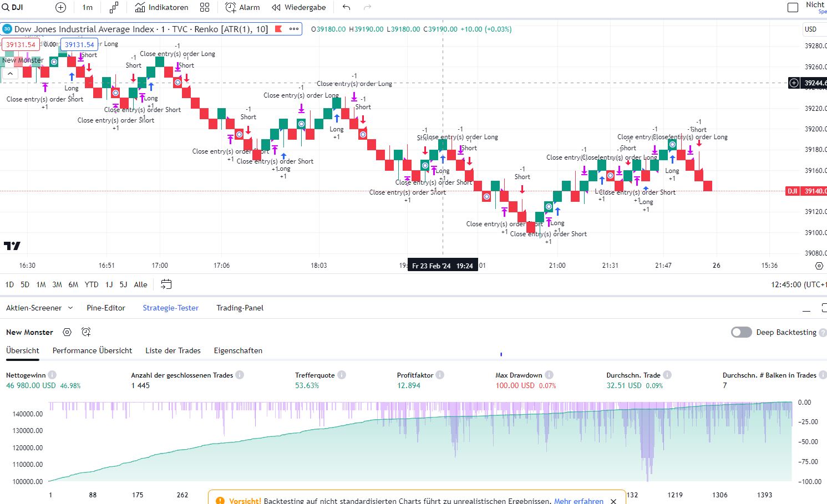
Task: Switch to the Trading-Panel tab
Action: [240, 308]
